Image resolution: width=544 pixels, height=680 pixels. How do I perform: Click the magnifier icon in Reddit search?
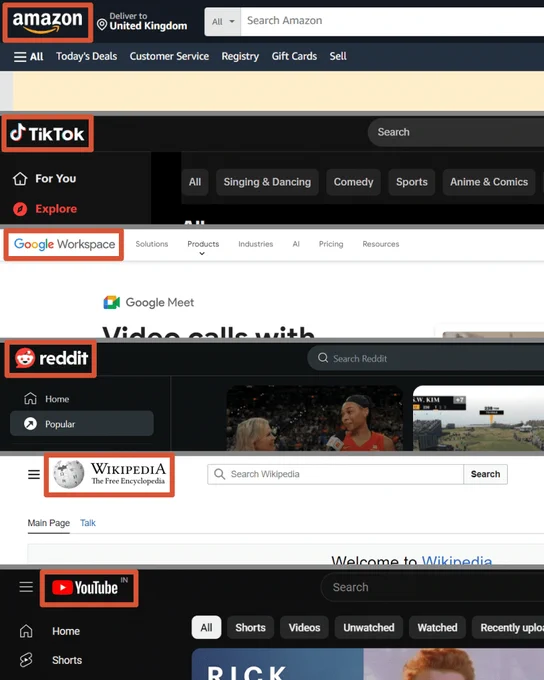tap(323, 358)
